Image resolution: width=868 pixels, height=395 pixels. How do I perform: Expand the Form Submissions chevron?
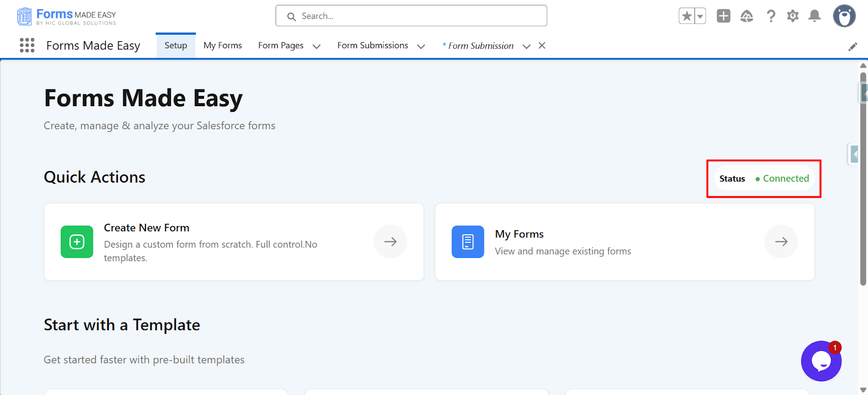pos(421,47)
